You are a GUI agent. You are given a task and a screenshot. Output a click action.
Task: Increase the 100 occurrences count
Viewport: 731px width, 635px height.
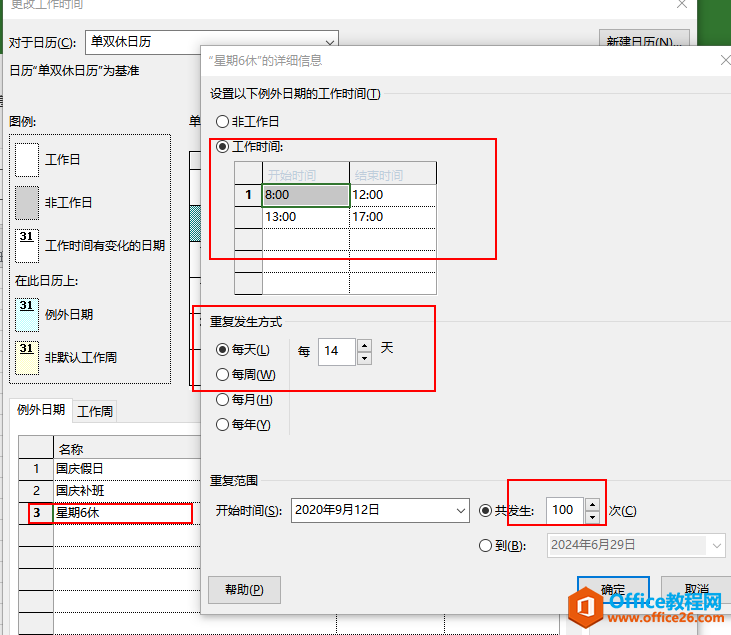tap(593, 504)
